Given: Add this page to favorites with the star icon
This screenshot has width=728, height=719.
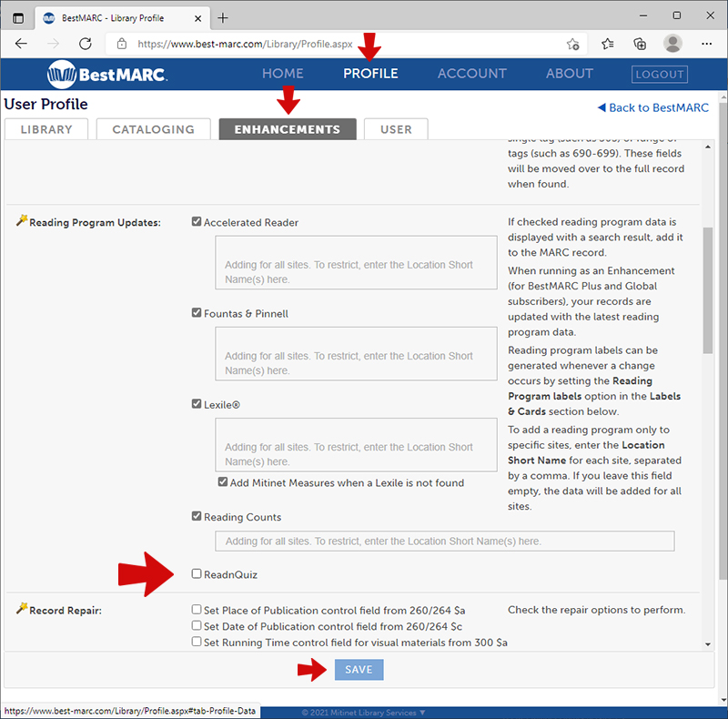Looking at the screenshot, I should point(572,44).
